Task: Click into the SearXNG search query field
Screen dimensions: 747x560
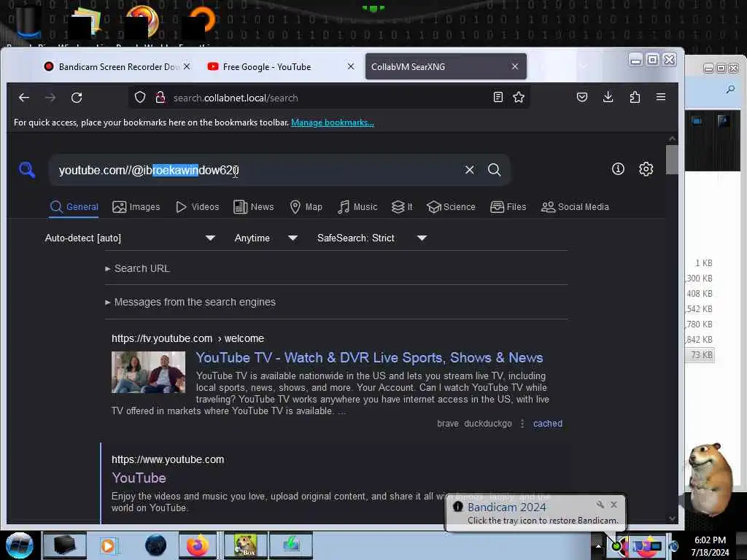Action: [x=258, y=170]
